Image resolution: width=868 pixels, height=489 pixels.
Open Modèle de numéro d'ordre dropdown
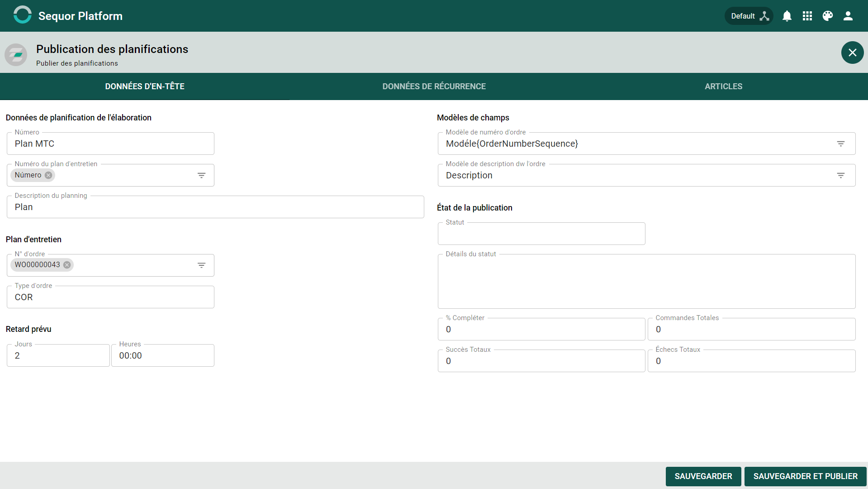[x=841, y=144]
